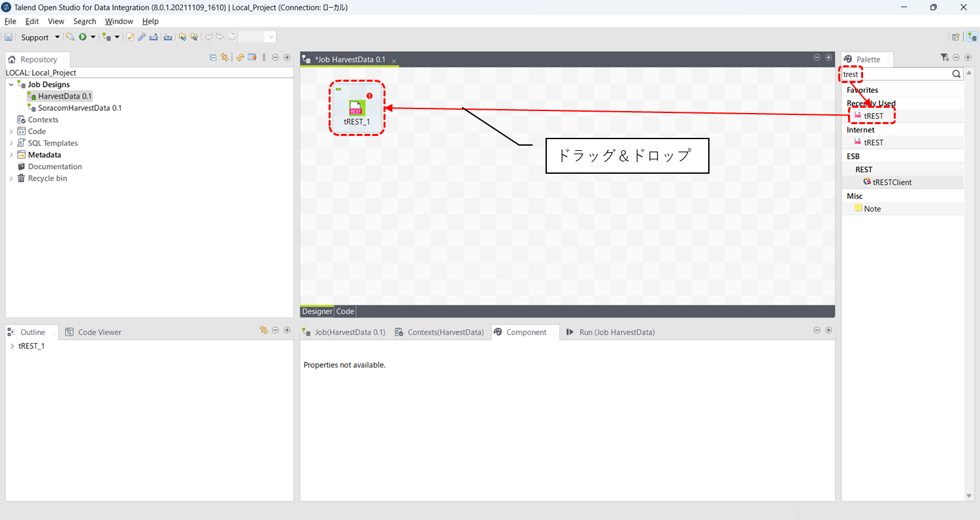Click the Palette filter funnel icon
The width and height of the screenshot is (980, 520).
[x=945, y=57]
